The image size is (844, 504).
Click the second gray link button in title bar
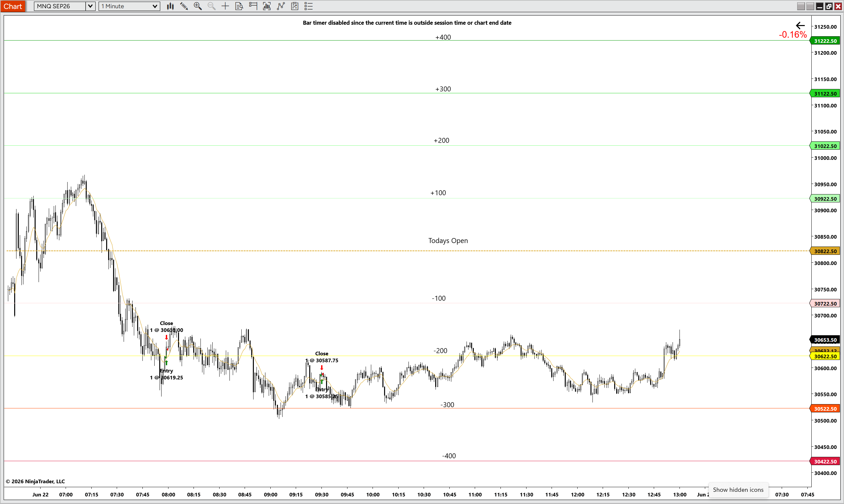tap(810, 7)
